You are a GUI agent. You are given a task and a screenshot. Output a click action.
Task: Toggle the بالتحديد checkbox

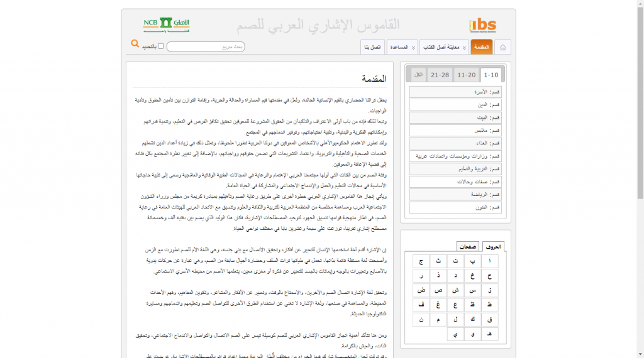click(160, 46)
